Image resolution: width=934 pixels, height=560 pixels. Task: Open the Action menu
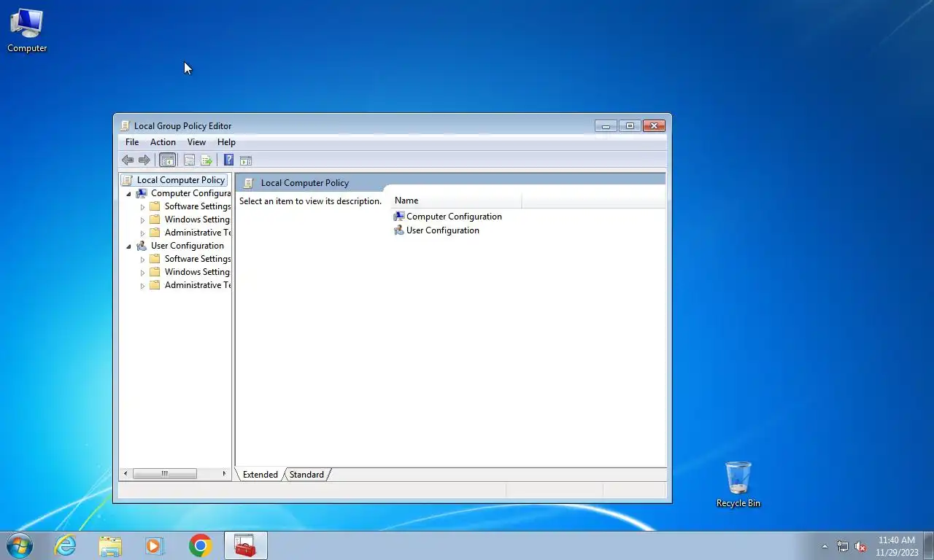[163, 142]
